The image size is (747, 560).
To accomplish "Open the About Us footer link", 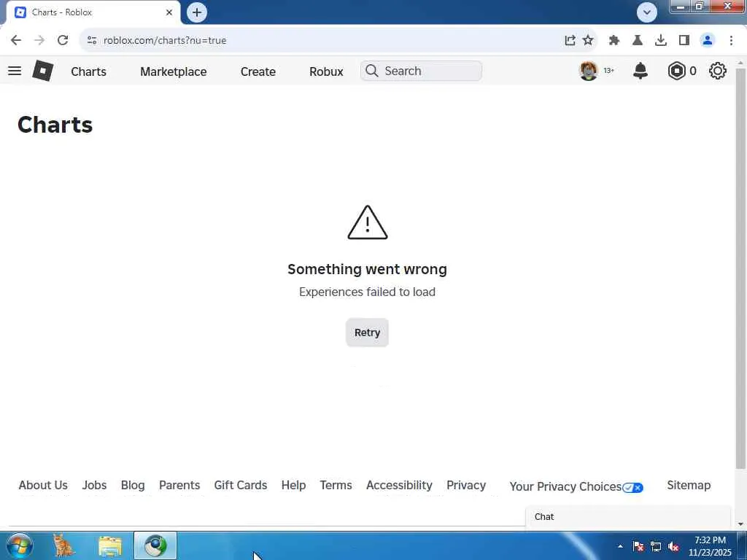I will (x=43, y=485).
